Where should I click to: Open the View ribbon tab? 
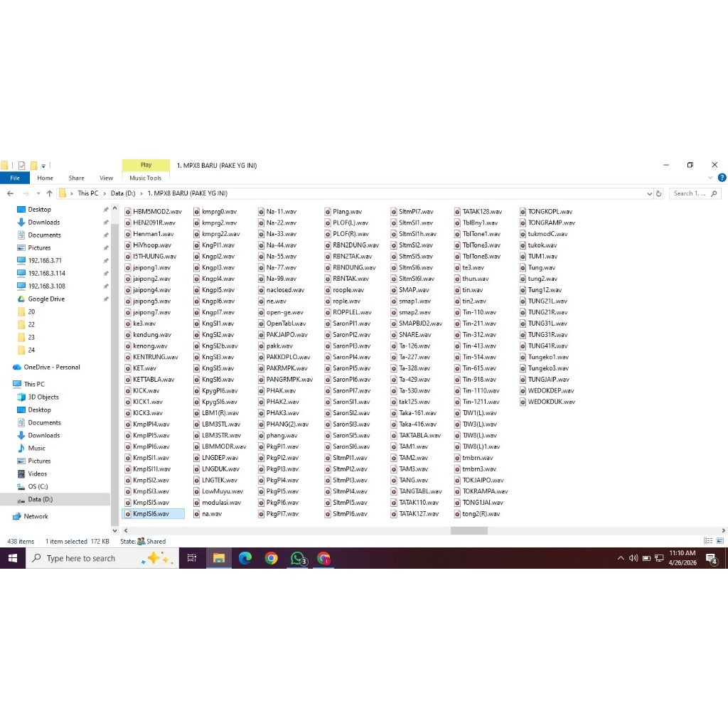click(x=106, y=178)
